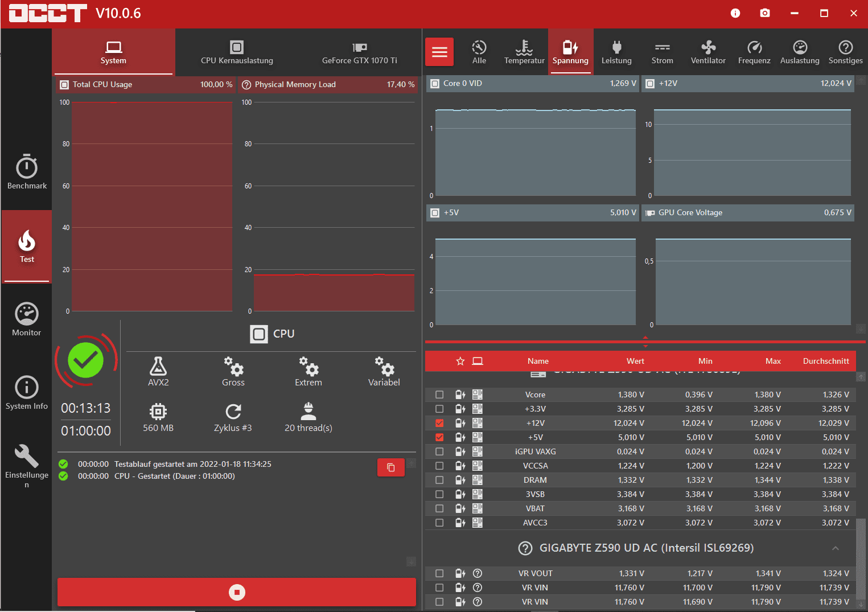Image resolution: width=868 pixels, height=612 pixels.
Task: Select AVX2 instruction set flask icon
Action: 158,366
